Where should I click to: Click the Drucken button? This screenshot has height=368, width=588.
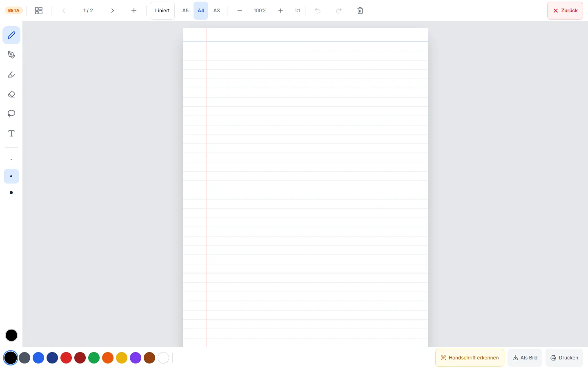[x=564, y=358]
